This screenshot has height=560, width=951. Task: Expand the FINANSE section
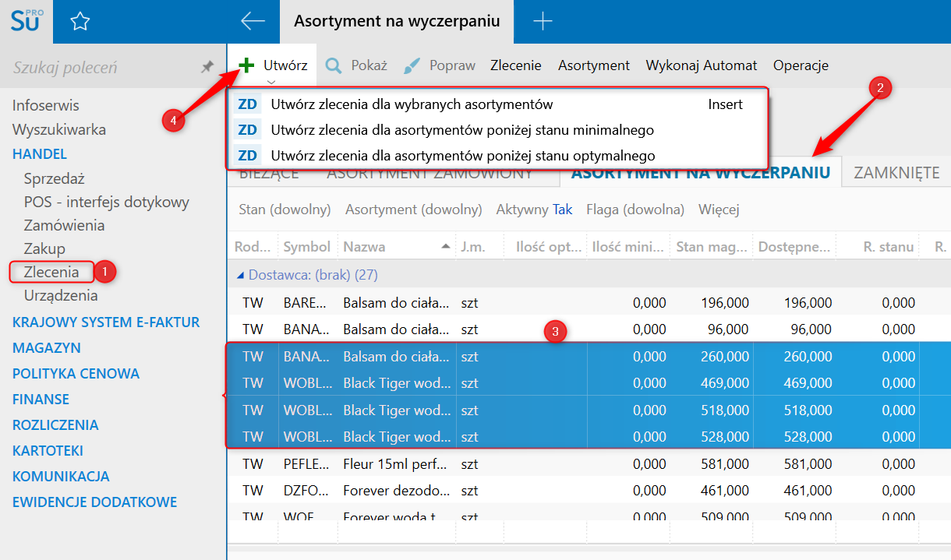pyautogui.click(x=41, y=399)
